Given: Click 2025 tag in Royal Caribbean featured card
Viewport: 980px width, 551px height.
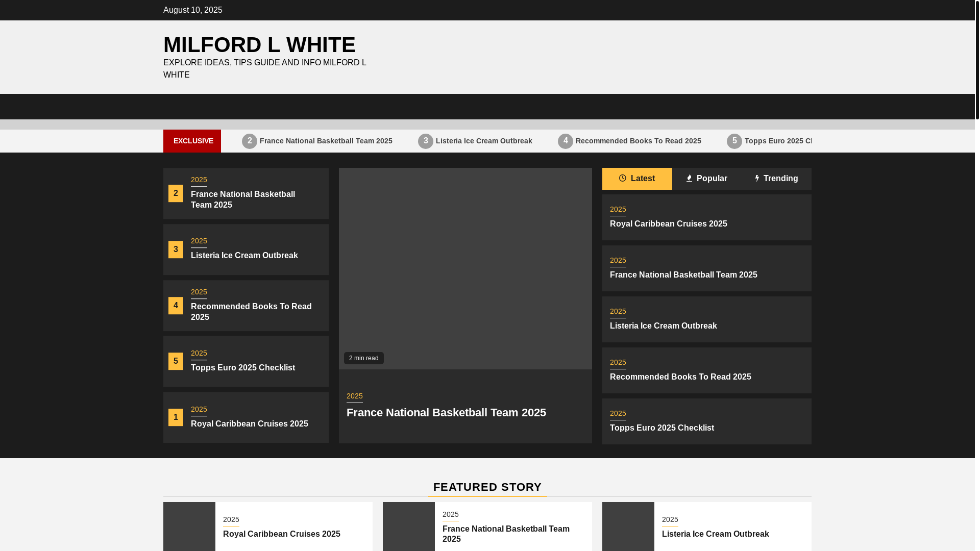Looking at the screenshot, I should pos(231,520).
